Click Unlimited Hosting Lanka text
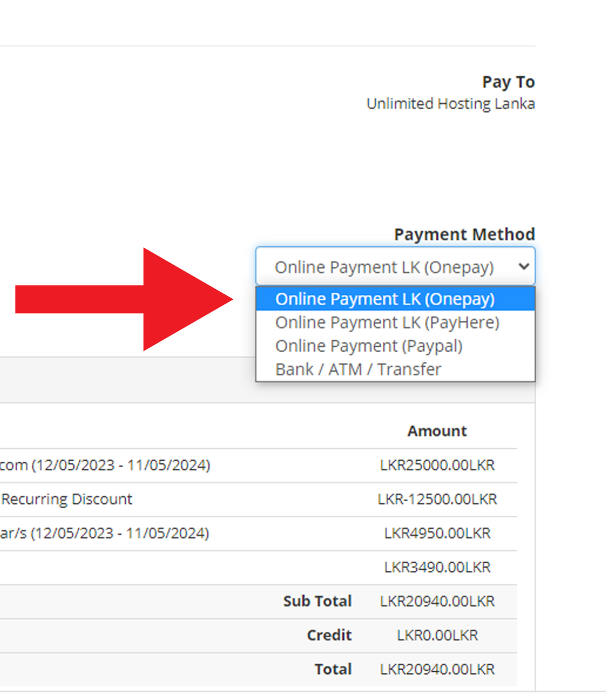 450,103
